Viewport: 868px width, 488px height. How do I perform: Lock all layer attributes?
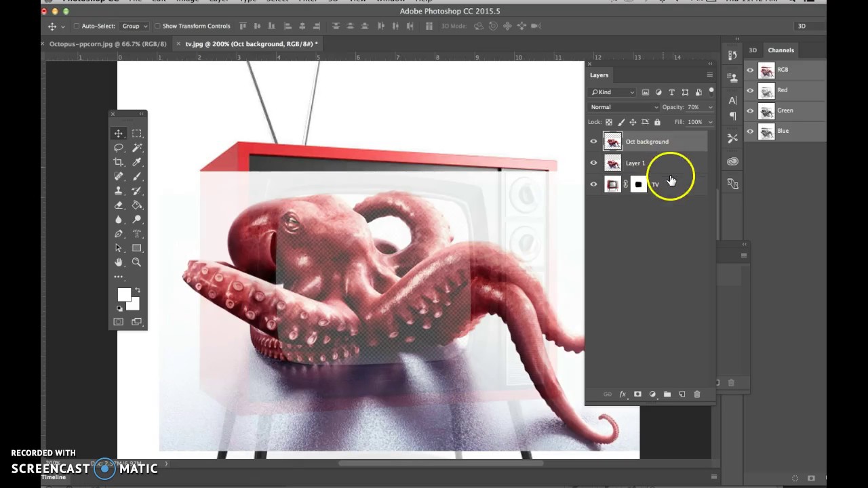(657, 122)
